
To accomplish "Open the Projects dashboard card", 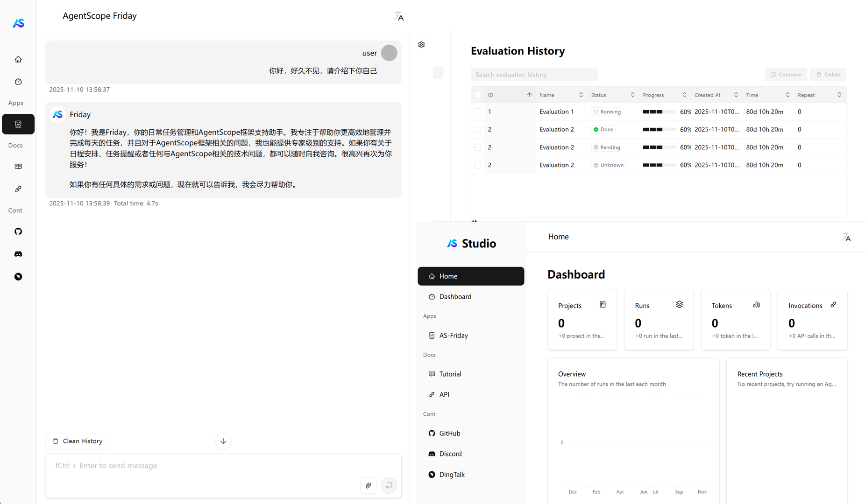I will [582, 320].
